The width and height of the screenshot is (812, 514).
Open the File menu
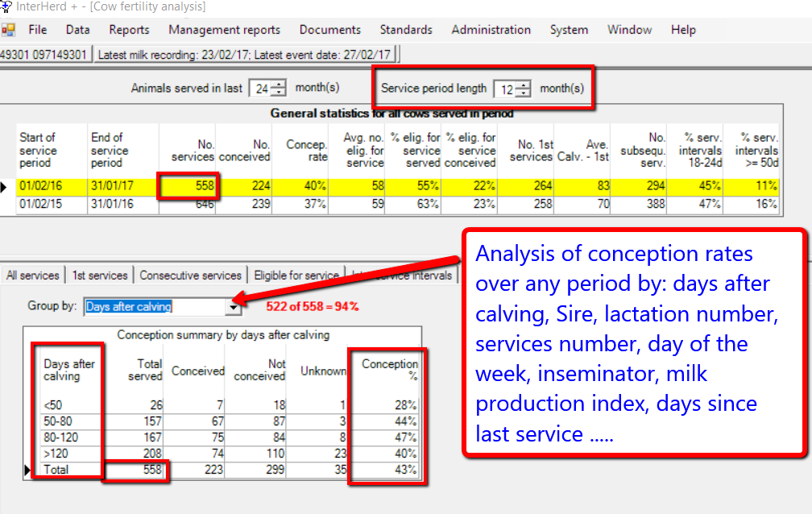pyautogui.click(x=37, y=30)
